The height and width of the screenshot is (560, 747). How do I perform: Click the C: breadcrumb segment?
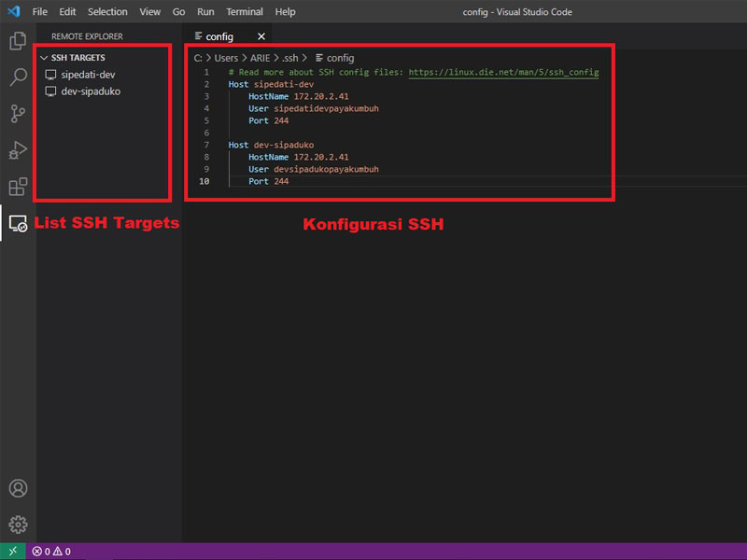click(x=198, y=58)
